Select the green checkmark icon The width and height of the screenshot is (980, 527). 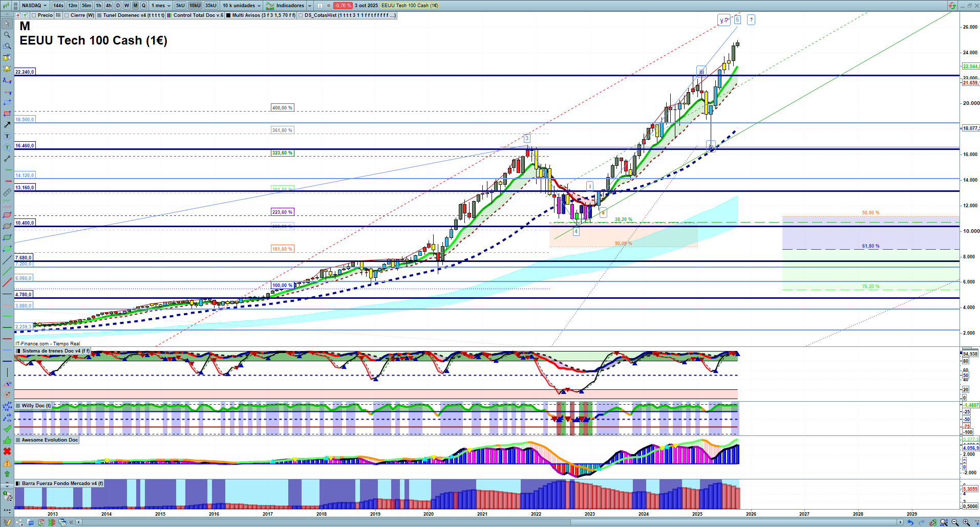tap(7, 429)
